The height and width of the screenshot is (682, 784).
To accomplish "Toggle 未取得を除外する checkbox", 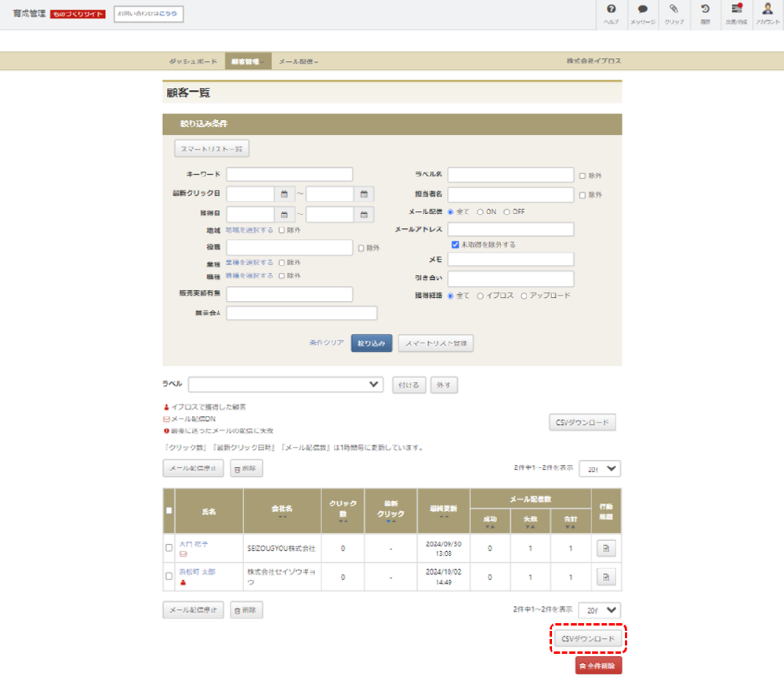I will [x=456, y=245].
